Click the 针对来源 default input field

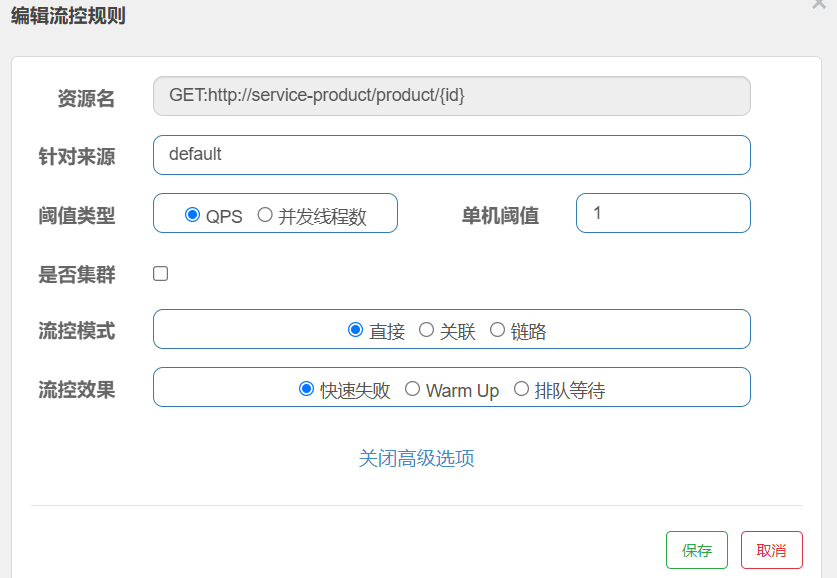click(x=452, y=155)
